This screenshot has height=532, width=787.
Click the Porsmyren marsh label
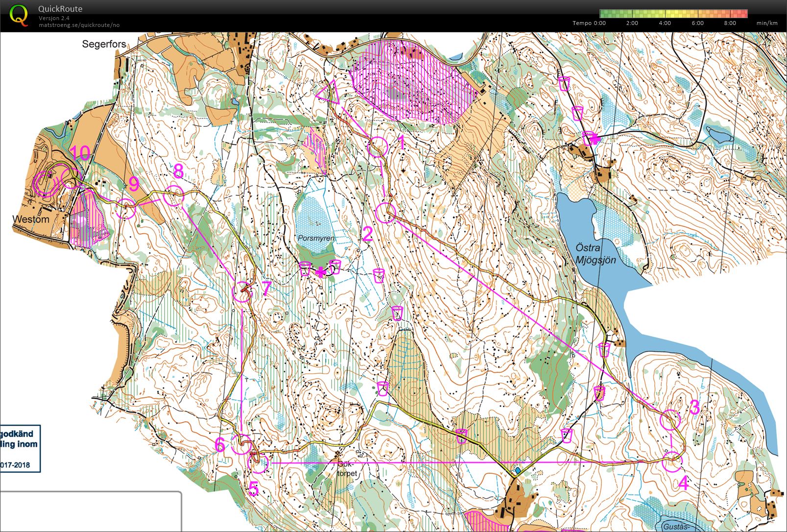point(316,238)
